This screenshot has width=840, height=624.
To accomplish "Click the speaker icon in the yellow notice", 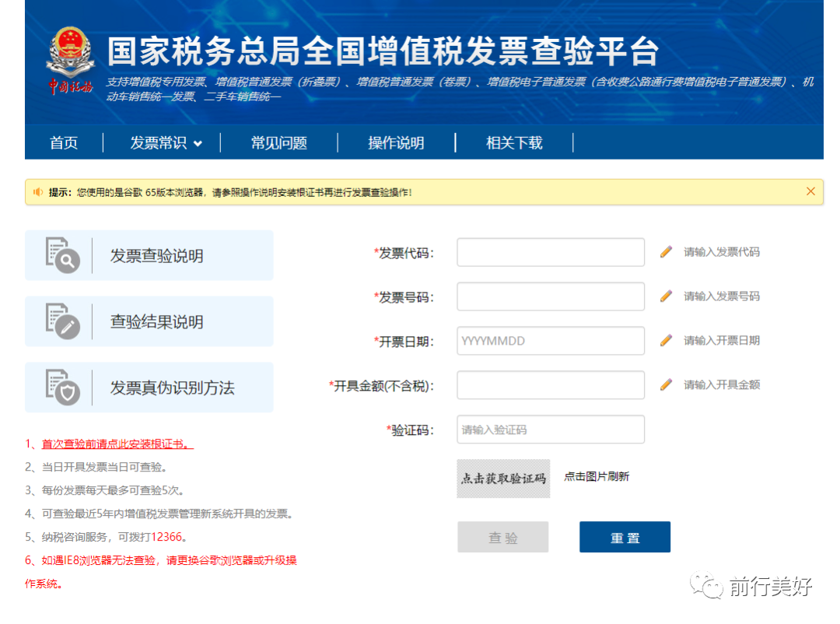I will (37, 191).
